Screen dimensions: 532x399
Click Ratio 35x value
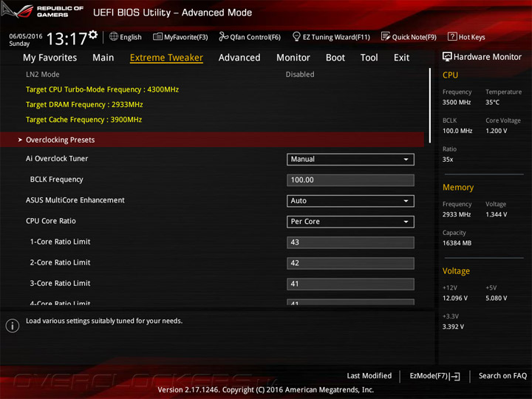click(x=448, y=159)
